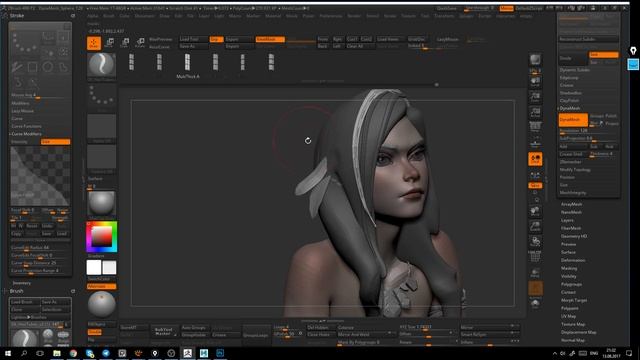The height and width of the screenshot is (360, 640).
Task: Click the Create Shell button
Action: pos(573,154)
